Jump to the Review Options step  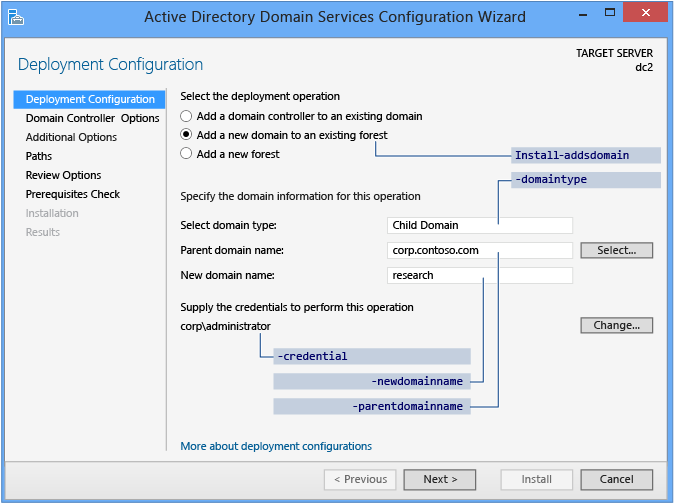(x=63, y=175)
